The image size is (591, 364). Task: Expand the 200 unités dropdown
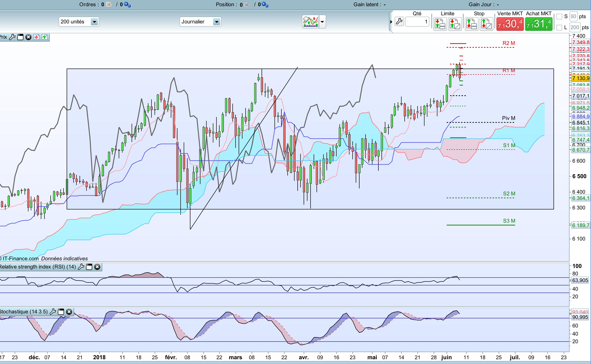point(94,22)
